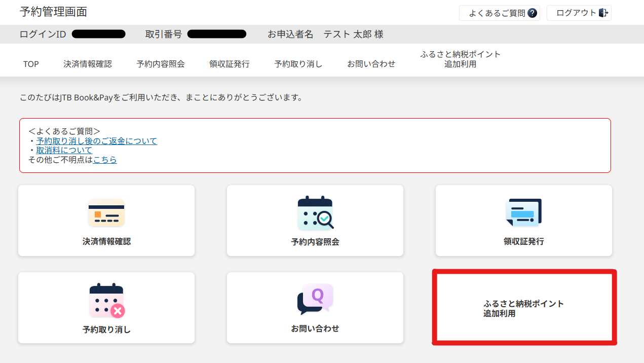Open the ふるさと納税ポイント追加利用 card
Viewport: 644px width, 363px height.
coord(524,308)
